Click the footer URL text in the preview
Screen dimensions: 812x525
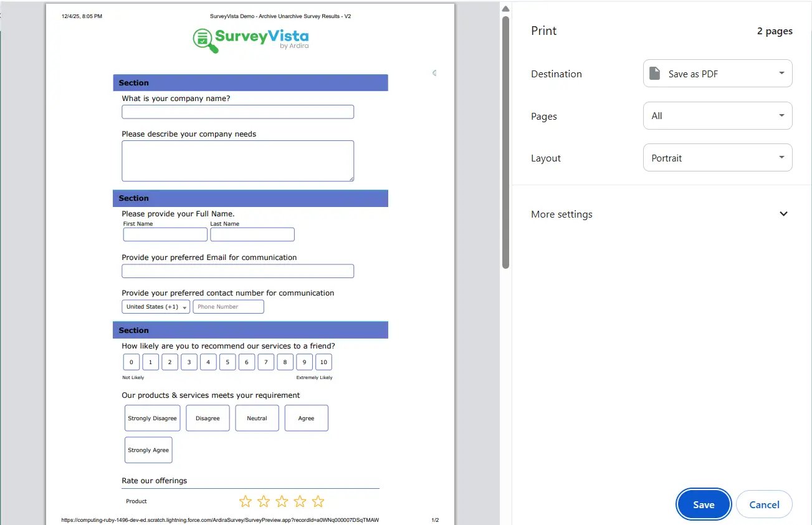pos(220,520)
